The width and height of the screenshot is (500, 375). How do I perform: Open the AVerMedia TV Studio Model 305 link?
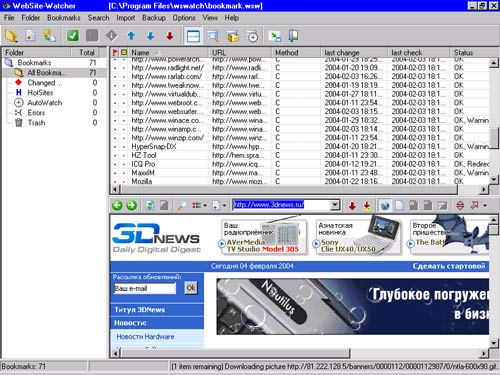click(262, 246)
